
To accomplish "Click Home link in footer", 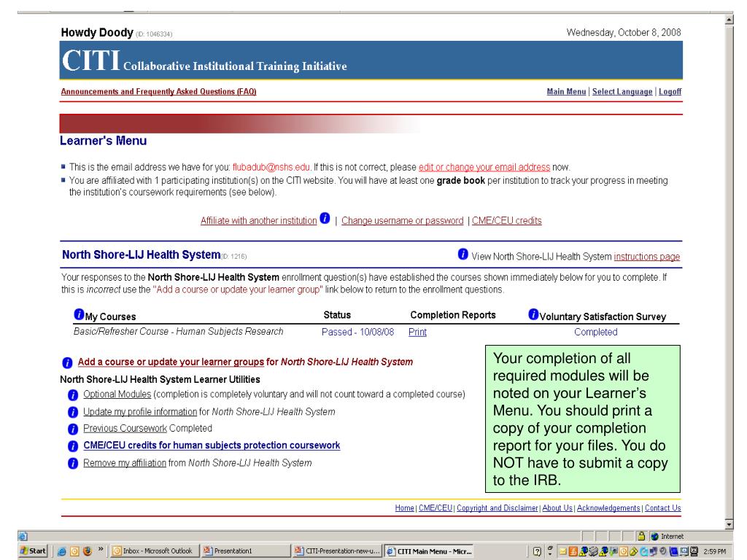I will (x=404, y=508).
